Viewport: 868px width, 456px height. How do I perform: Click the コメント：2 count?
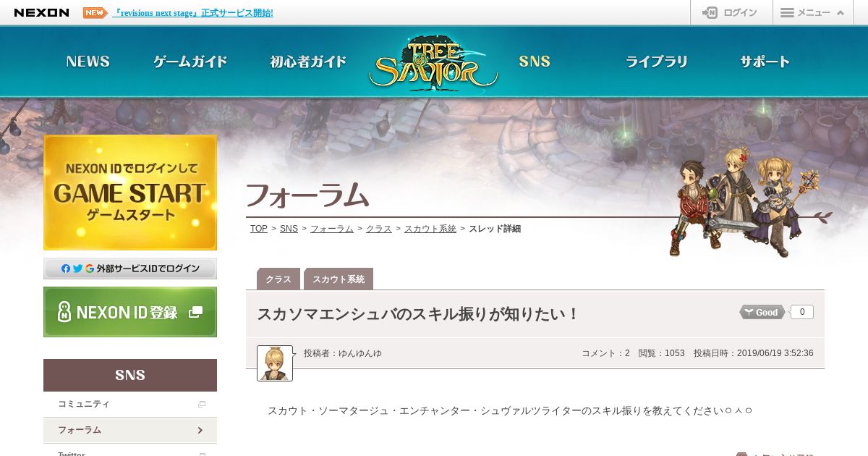(605, 353)
